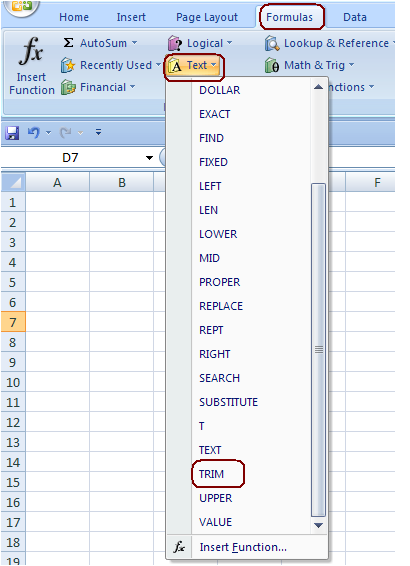Open the Customize Quick Access Toolbar dropdown

pos(98,132)
